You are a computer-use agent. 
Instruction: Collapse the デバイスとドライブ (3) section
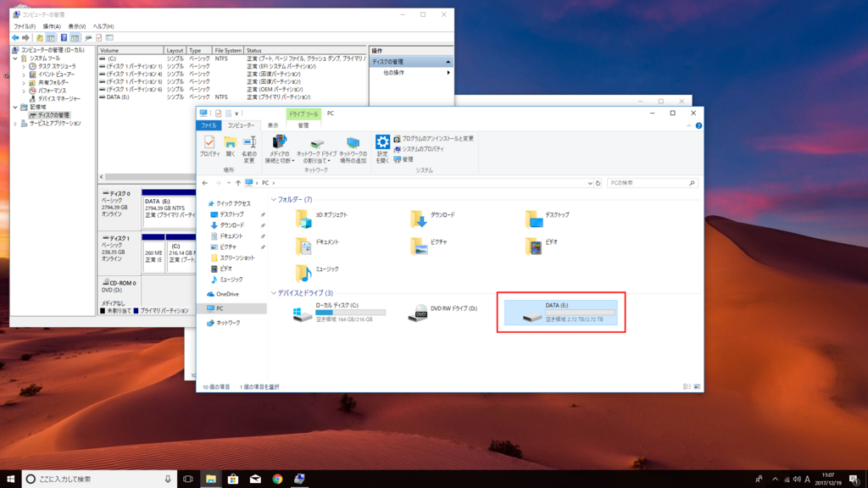click(274, 292)
